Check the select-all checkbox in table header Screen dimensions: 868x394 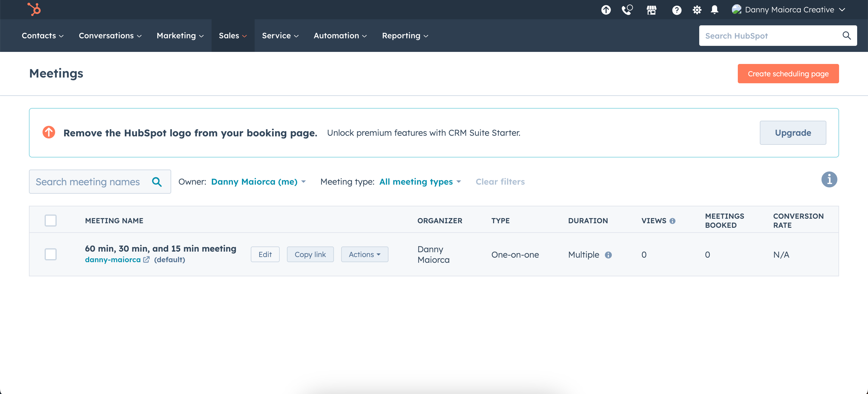tap(51, 220)
